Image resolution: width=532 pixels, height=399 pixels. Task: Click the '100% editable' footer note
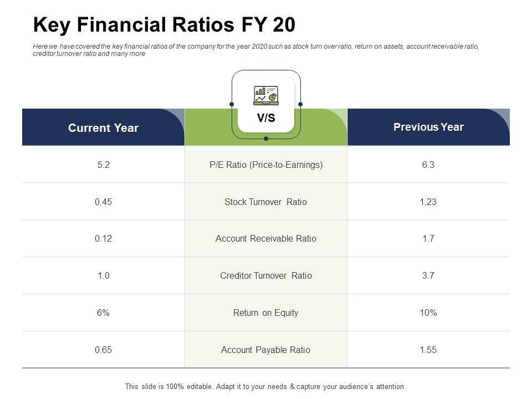265,386
